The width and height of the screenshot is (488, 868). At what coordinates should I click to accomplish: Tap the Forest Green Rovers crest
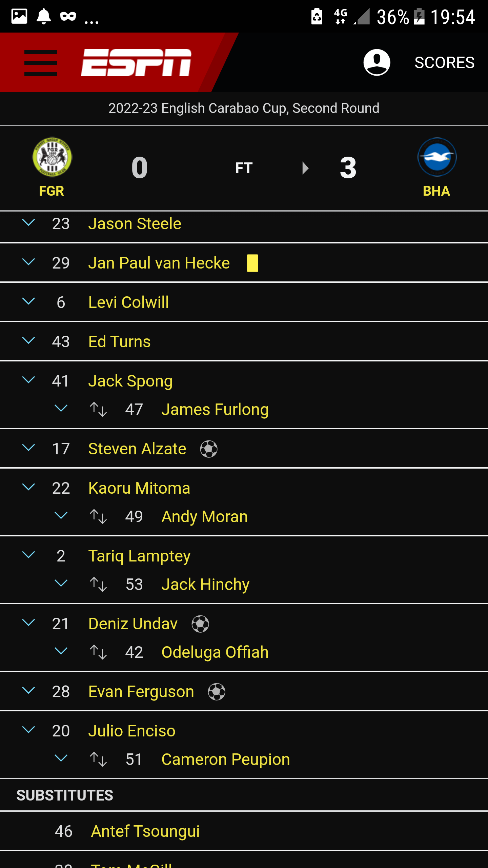pyautogui.click(x=52, y=157)
